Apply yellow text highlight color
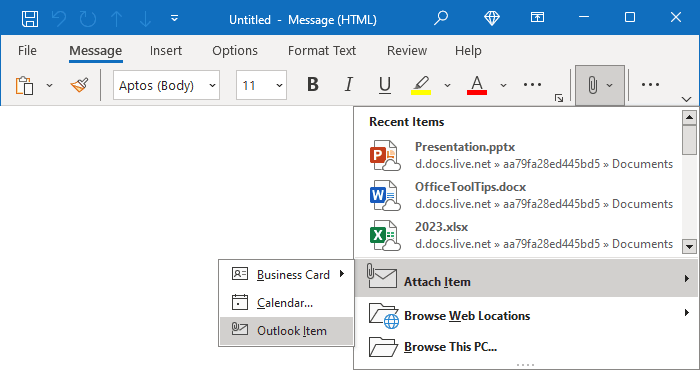The width and height of the screenshot is (700, 370). [421, 85]
